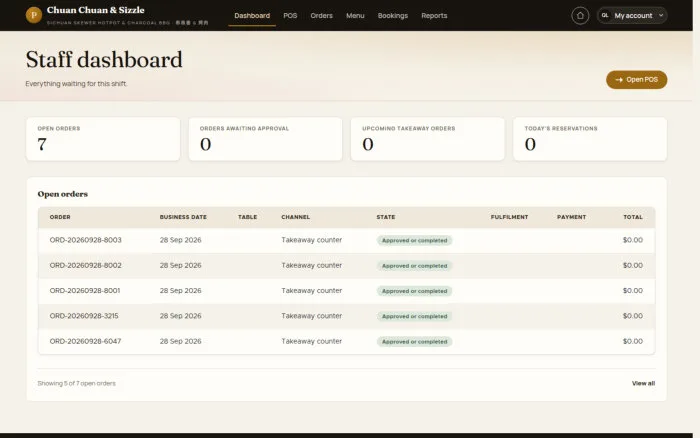Click the $0.00 total for order 8001
This screenshot has width=700, height=438.
633,291
